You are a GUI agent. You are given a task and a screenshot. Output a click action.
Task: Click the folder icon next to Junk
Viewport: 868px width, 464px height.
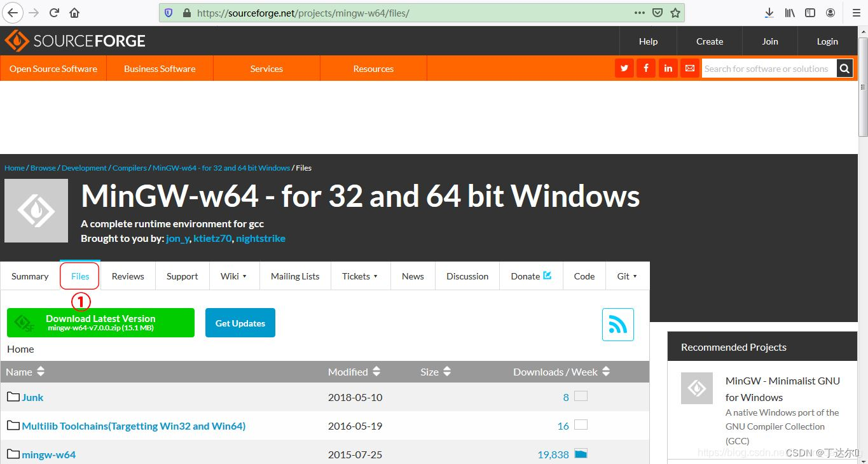click(13, 396)
